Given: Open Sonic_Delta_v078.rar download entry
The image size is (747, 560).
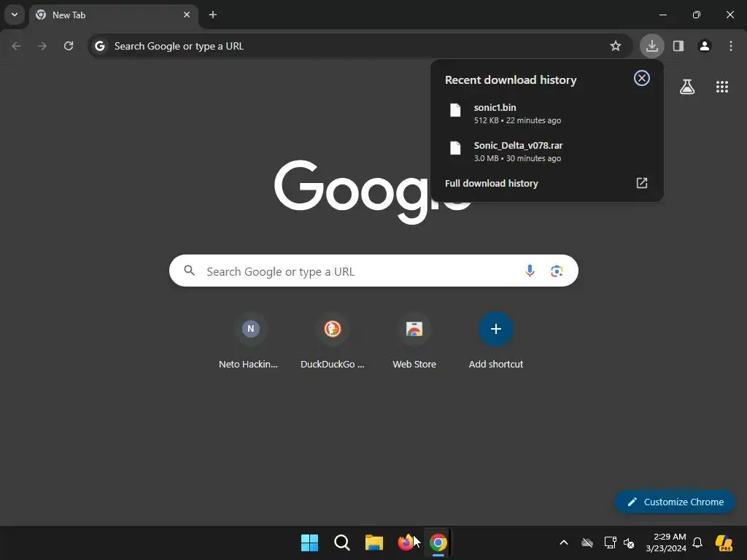Looking at the screenshot, I should pyautogui.click(x=546, y=152).
